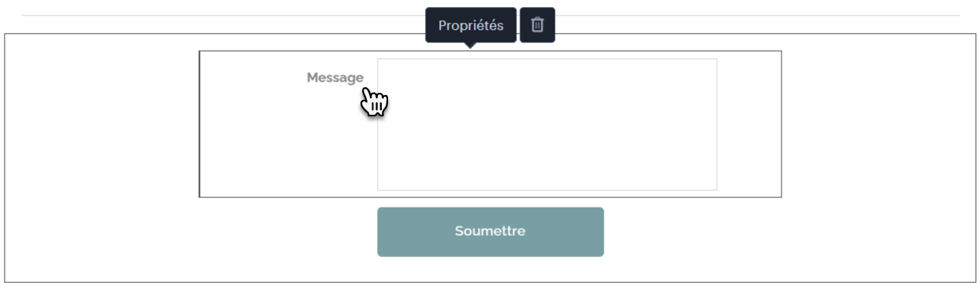Click form area left of the Message block
The width and height of the screenshot is (980, 290).
[102, 124]
